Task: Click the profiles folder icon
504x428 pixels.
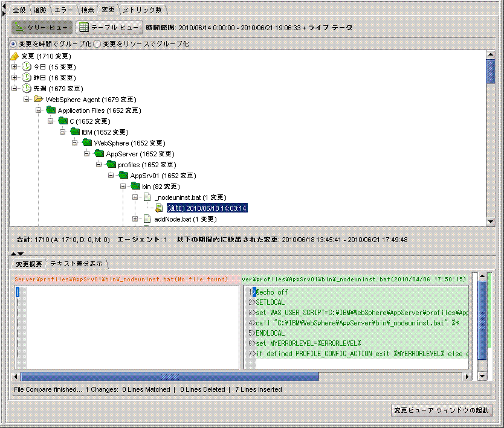Action: [111, 164]
